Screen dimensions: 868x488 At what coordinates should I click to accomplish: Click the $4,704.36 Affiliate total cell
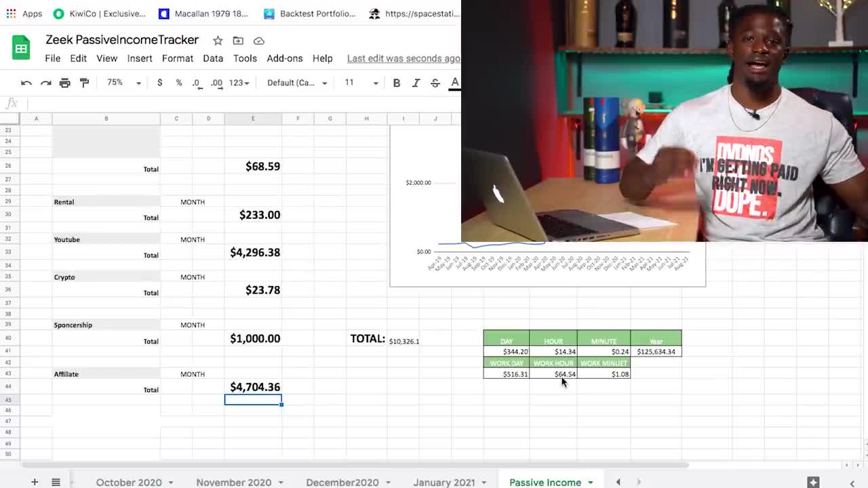click(253, 387)
